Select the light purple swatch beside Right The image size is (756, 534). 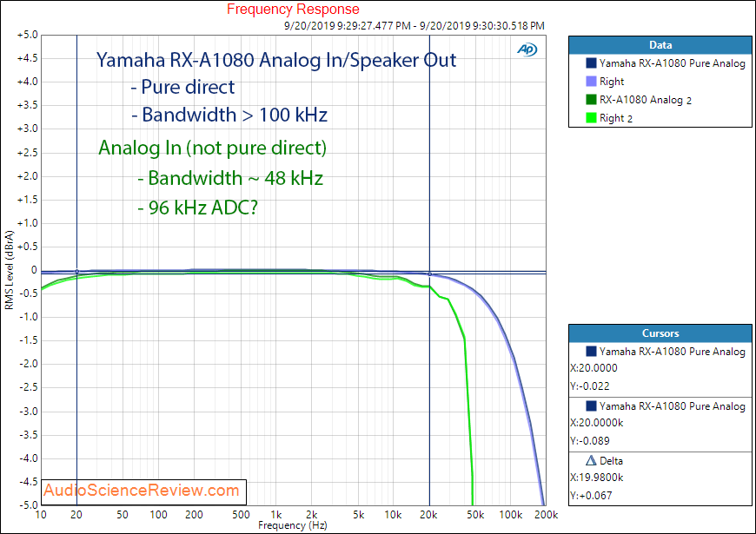pos(591,82)
